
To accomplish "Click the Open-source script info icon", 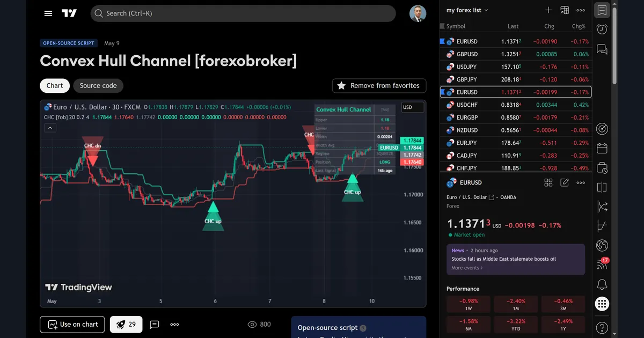I will (x=363, y=328).
